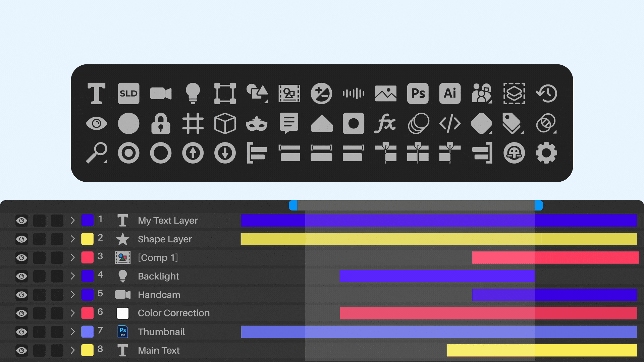Screen dimensions: 644x362
Task: Click the audio waveform tool
Action: (354, 93)
